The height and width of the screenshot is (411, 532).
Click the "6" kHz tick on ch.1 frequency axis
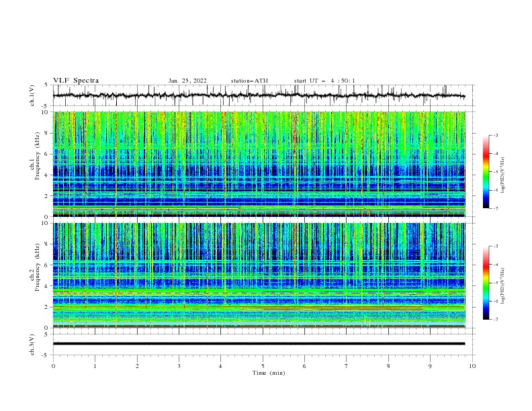tap(47, 154)
